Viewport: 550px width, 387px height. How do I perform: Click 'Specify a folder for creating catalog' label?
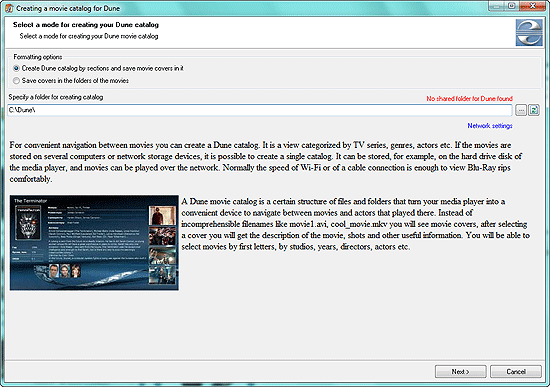click(x=56, y=97)
